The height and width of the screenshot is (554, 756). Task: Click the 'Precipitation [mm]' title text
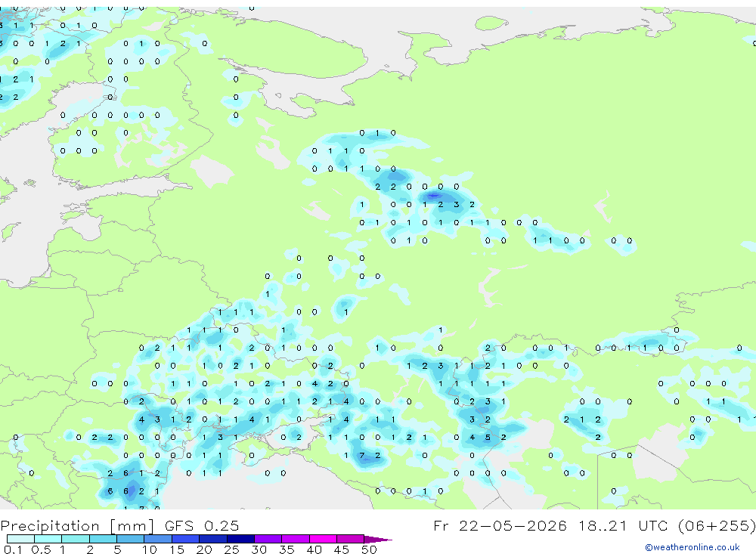click(x=77, y=526)
